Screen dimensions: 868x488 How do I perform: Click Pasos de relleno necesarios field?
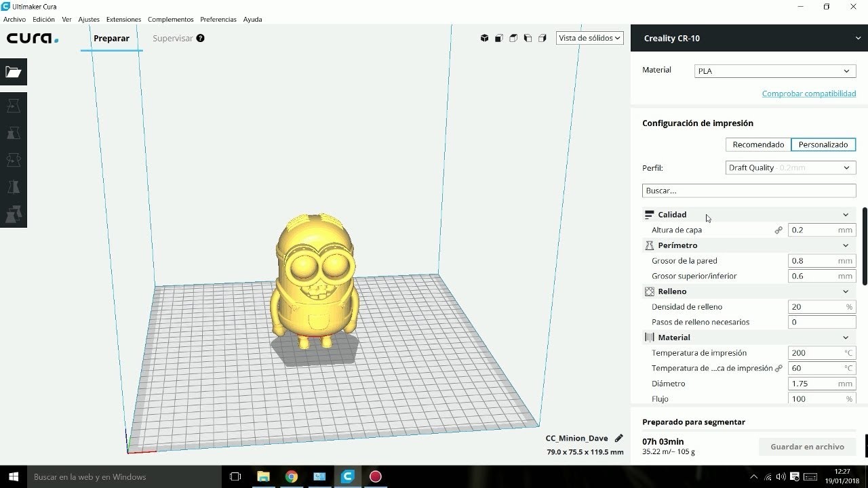click(x=822, y=323)
